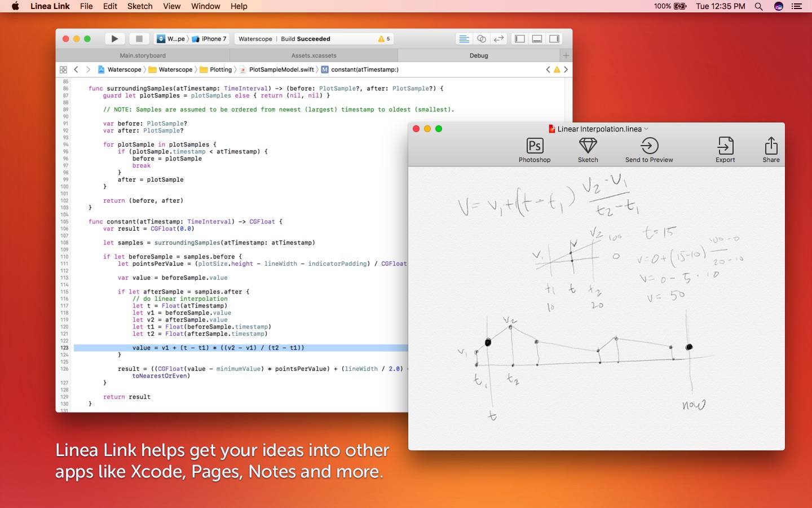
Task: Open the Linea Link app menu
Action: (50, 6)
